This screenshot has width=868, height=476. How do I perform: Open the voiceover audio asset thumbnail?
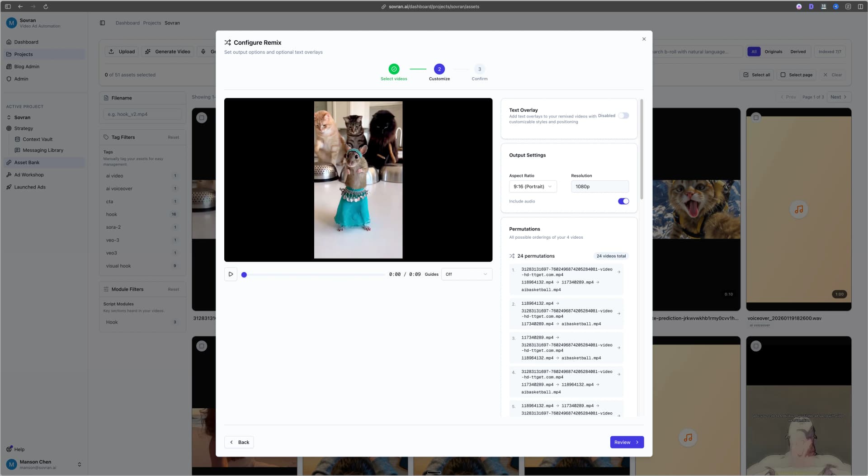coord(798,209)
